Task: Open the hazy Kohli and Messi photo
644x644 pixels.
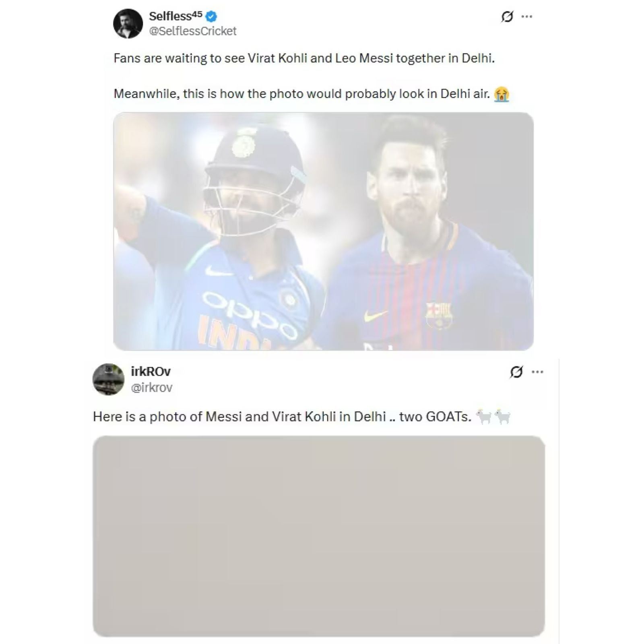Action: pos(323,231)
